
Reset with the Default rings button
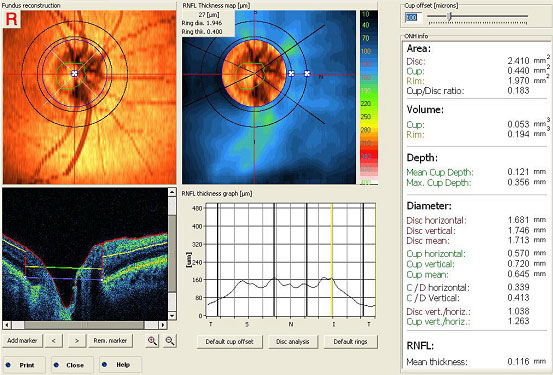click(350, 341)
